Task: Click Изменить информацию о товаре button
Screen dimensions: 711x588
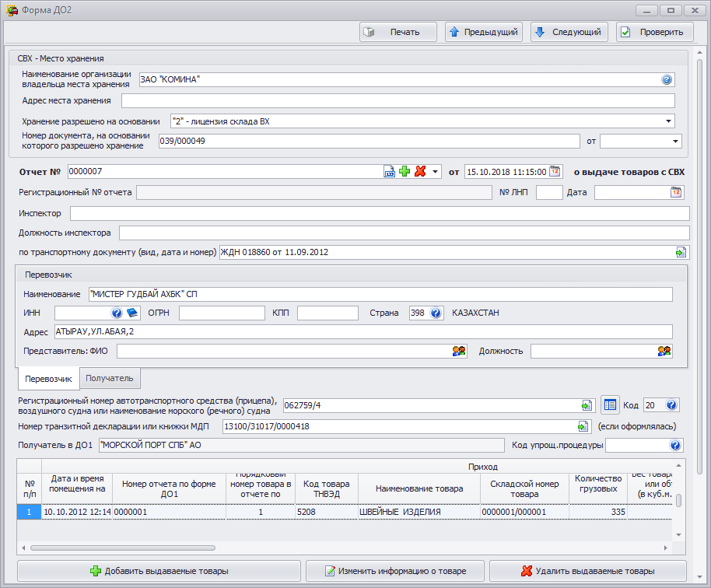Action: pos(395,571)
